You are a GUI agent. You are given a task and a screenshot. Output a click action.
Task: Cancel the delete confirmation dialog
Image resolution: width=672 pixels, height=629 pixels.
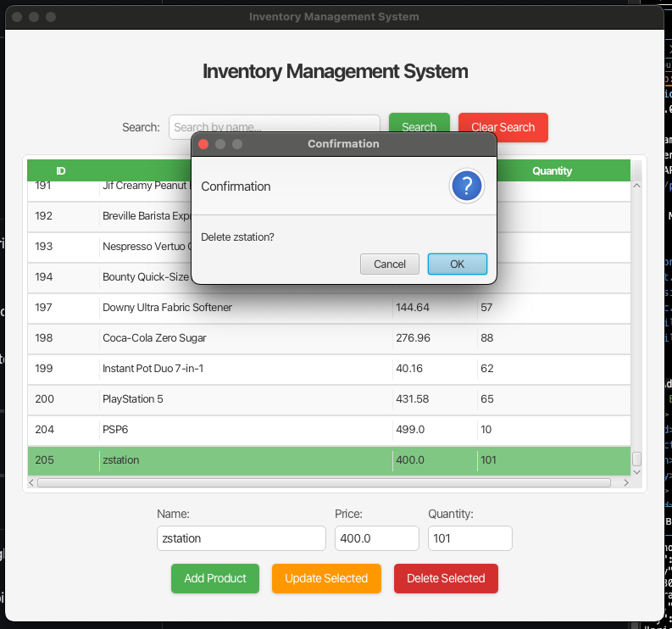[390, 264]
